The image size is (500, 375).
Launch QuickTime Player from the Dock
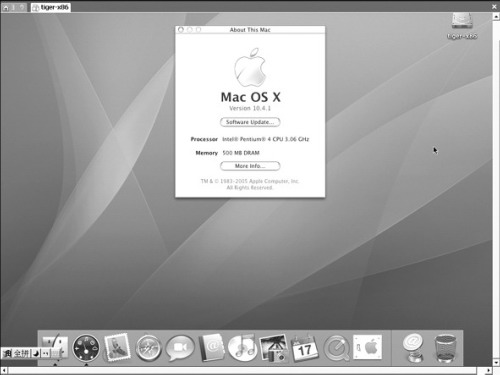pyautogui.click(x=336, y=348)
